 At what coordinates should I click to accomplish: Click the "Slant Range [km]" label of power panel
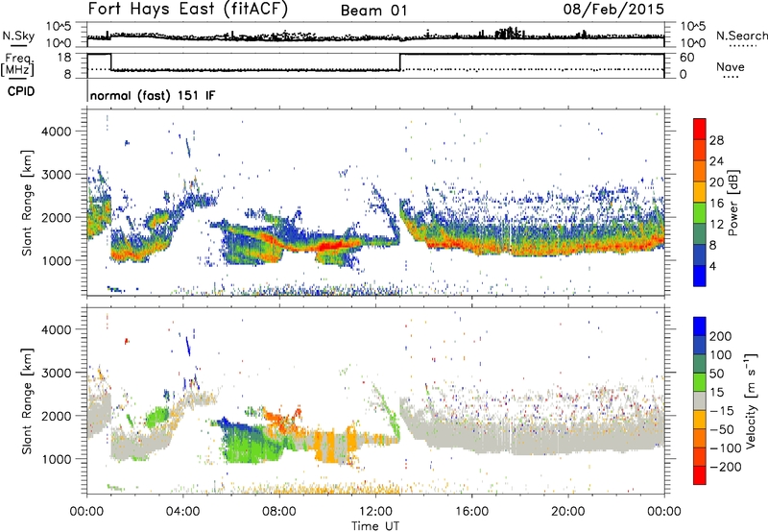pos(27,204)
